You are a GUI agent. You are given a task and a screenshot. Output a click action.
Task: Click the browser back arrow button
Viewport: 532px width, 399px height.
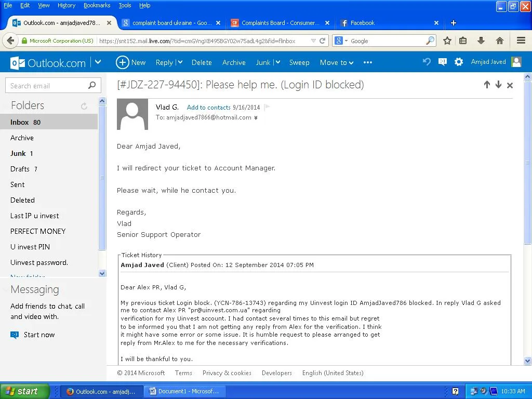(x=10, y=41)
